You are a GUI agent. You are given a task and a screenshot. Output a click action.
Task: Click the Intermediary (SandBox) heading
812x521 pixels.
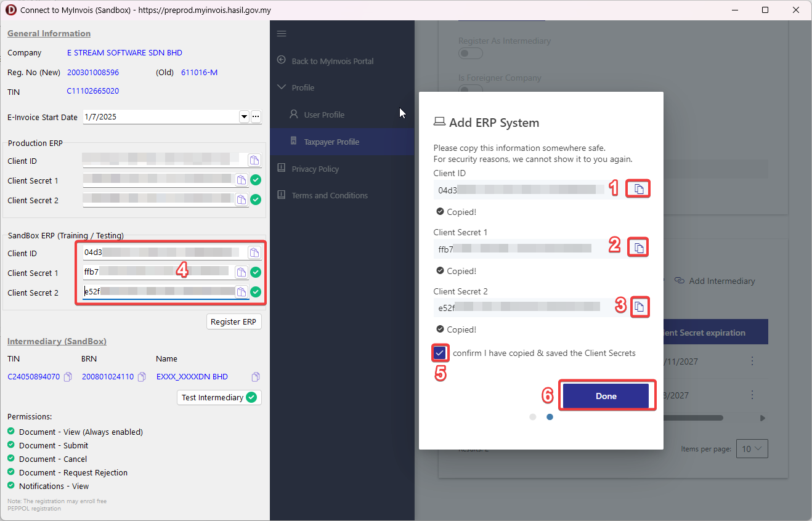pyautogui.click(x=57, y=341)
